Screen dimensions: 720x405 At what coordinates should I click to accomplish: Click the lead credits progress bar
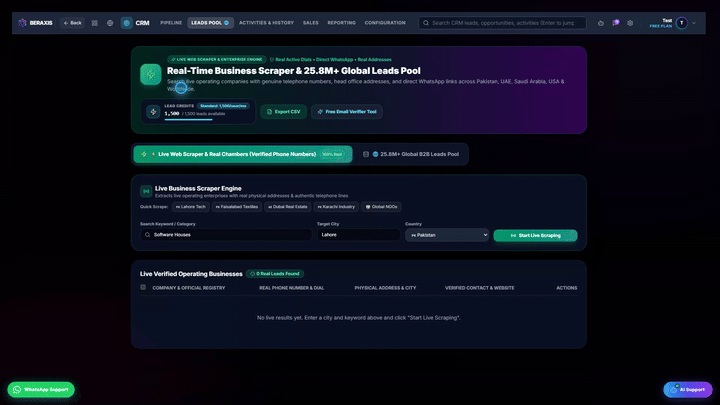[188, 120]
